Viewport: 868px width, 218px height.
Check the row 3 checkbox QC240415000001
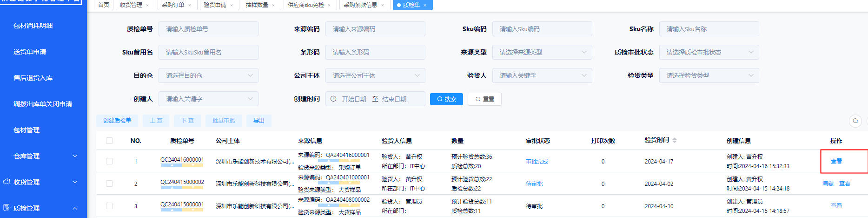pos(109,206)
